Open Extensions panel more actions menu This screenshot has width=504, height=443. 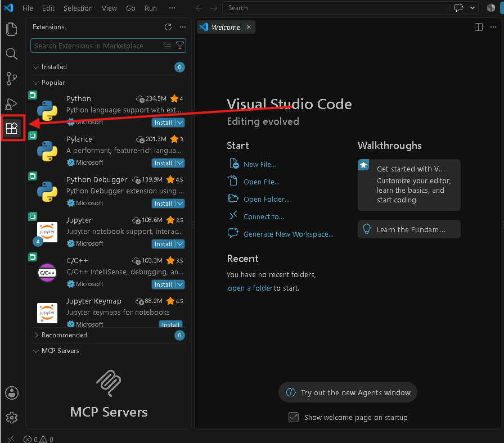(183, 27)
